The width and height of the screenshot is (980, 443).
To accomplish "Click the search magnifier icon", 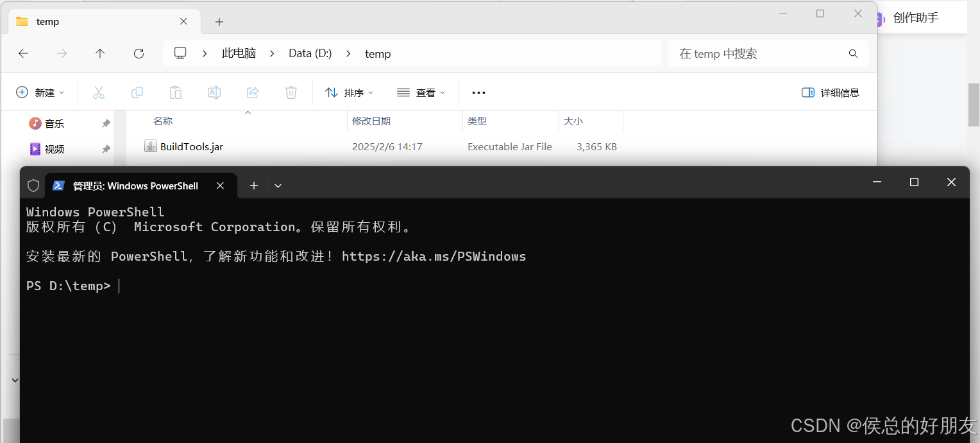I will point(853,54).
